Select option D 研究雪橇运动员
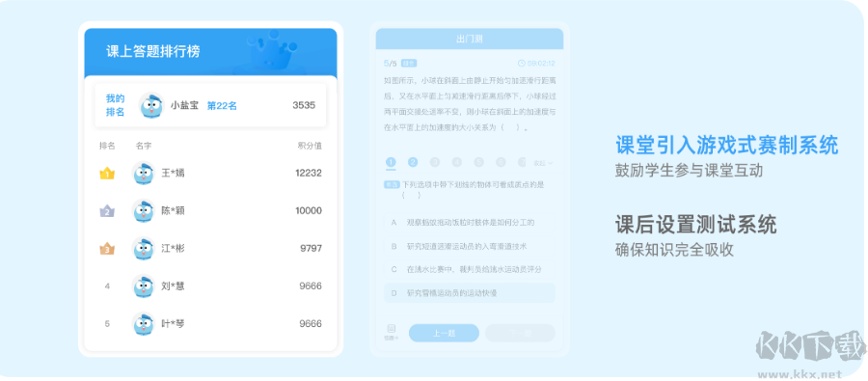The image size is (868, 381). (x=469, y=293)
